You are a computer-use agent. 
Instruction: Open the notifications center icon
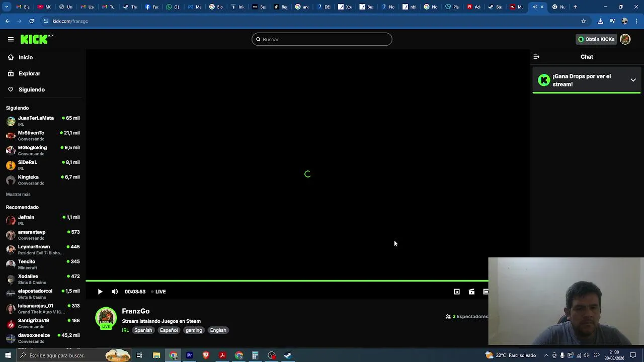(633, 355)
